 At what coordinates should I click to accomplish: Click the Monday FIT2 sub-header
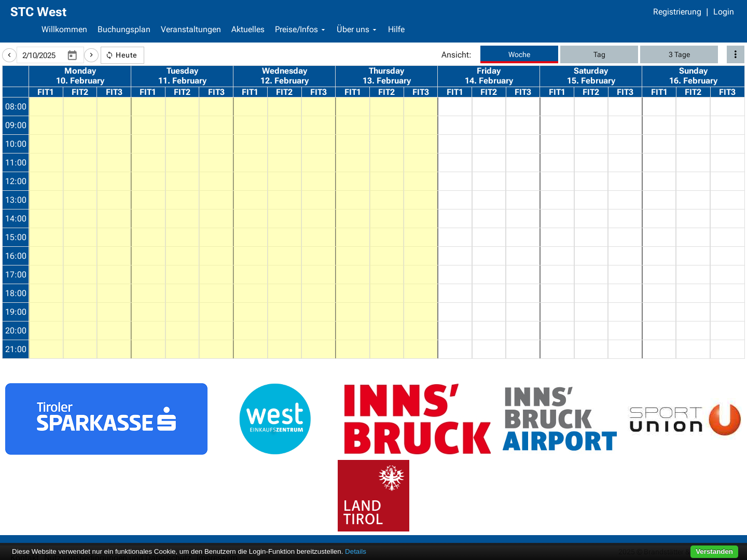click(x=80, y=92)
